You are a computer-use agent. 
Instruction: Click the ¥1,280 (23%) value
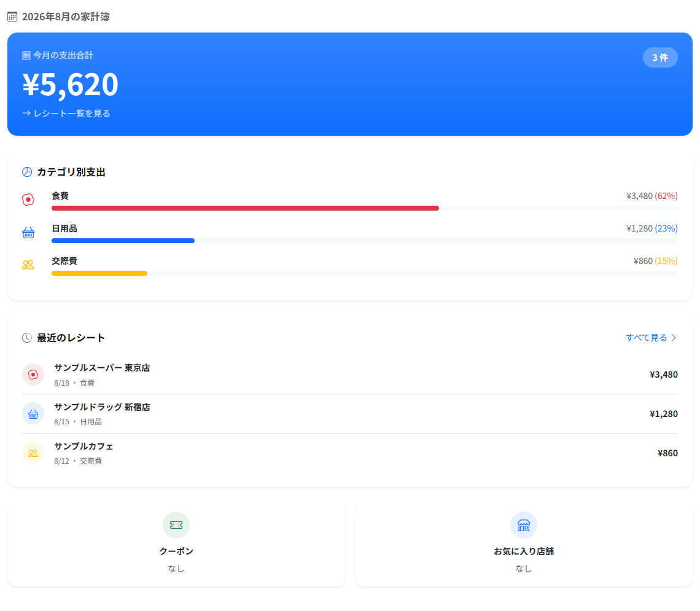tap(651, 228)
